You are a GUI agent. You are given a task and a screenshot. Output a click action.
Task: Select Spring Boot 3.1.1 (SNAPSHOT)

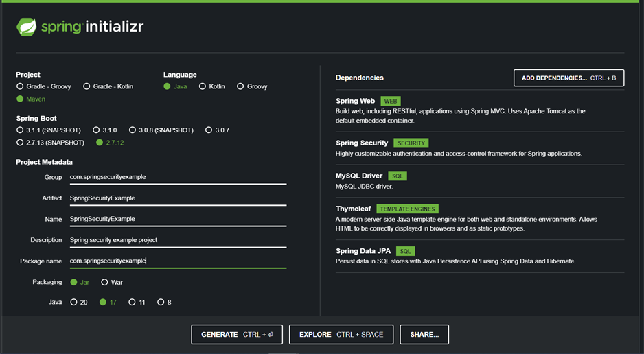click(20, 130)
